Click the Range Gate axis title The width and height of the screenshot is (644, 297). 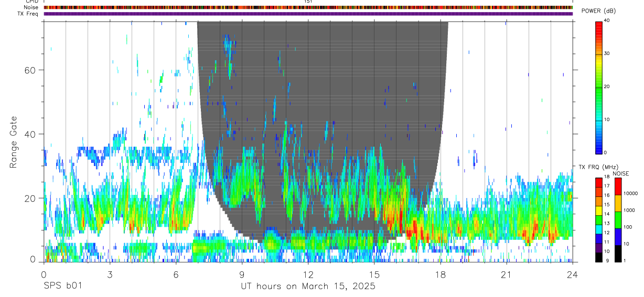14,142
